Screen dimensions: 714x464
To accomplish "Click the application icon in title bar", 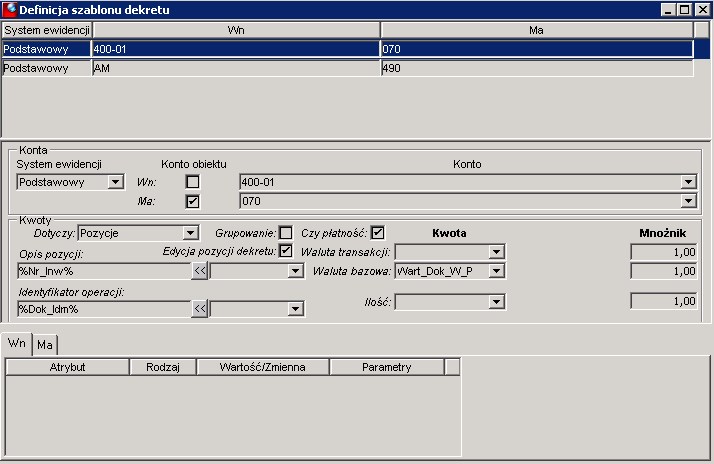I will [10, 10].
